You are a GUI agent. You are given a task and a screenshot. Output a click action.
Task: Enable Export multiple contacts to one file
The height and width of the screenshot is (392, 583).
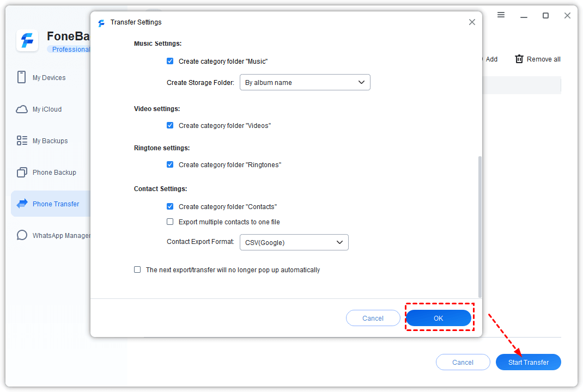(x=170, y=222)
